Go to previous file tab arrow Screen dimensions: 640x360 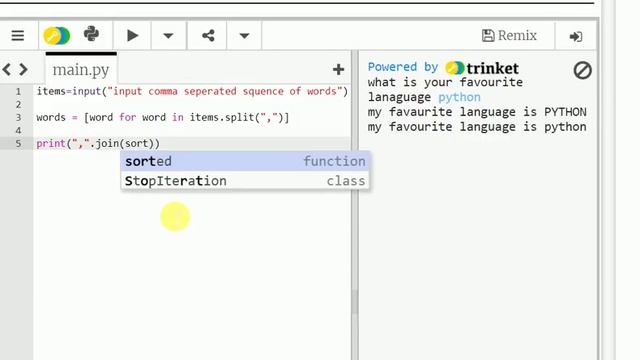tap(7, 69)
